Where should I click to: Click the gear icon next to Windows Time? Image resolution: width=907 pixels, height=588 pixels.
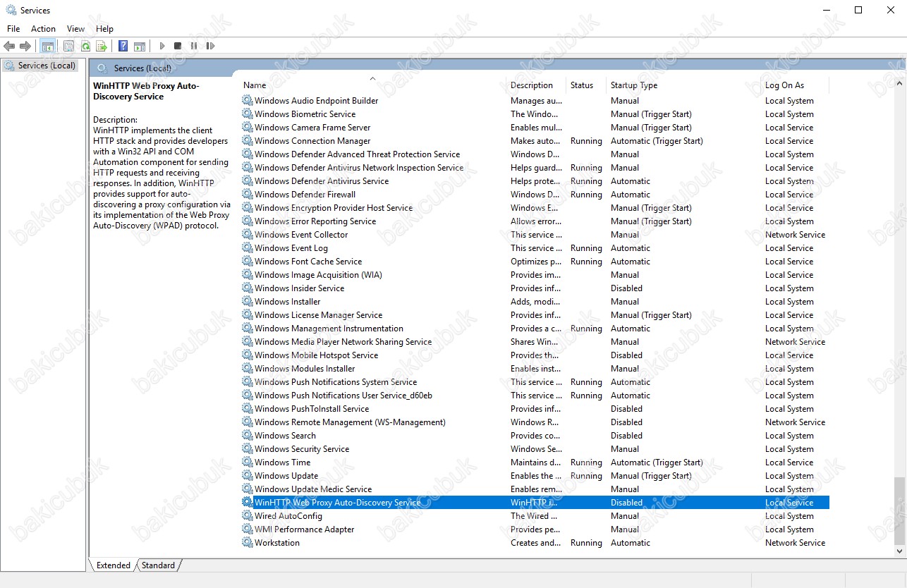pos(247,463)
